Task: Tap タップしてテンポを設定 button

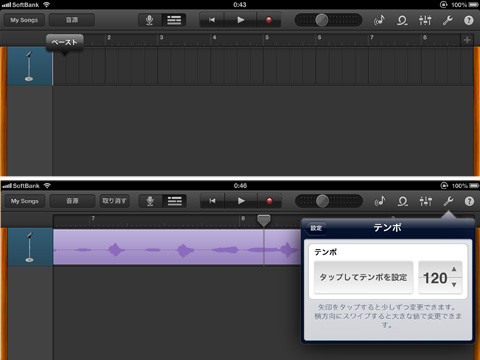Action: pyautogui.click(x=363, y=277)
